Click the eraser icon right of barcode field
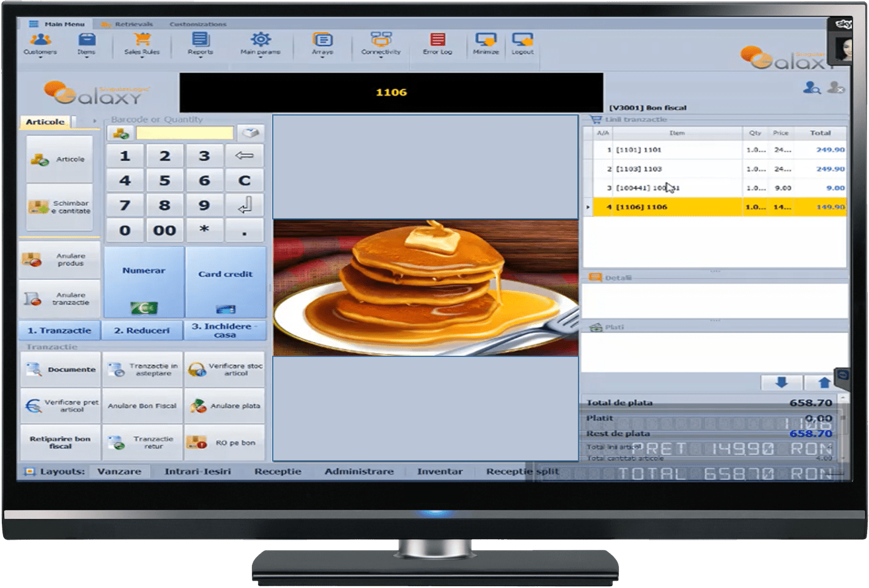This screenshot has height=588, width=869. 250,133
